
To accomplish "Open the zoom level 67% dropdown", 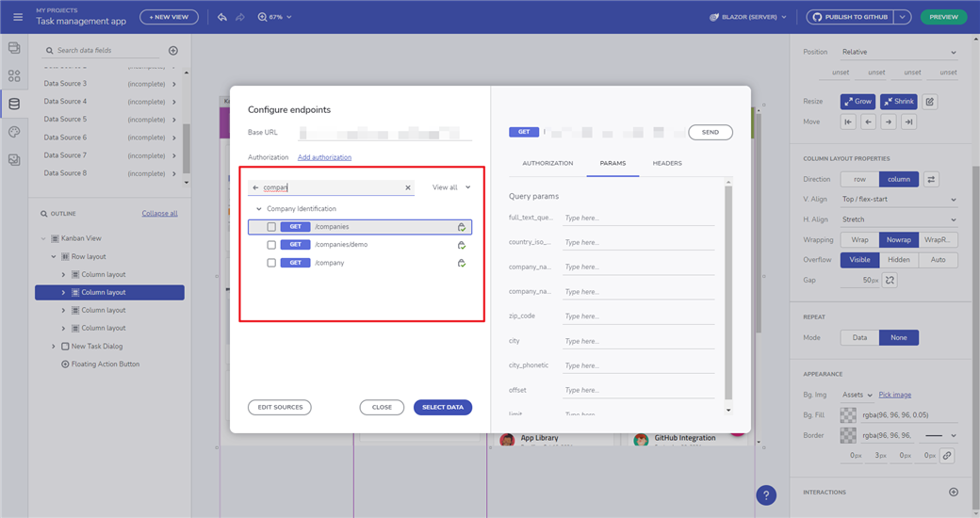I will coord(275,17).
